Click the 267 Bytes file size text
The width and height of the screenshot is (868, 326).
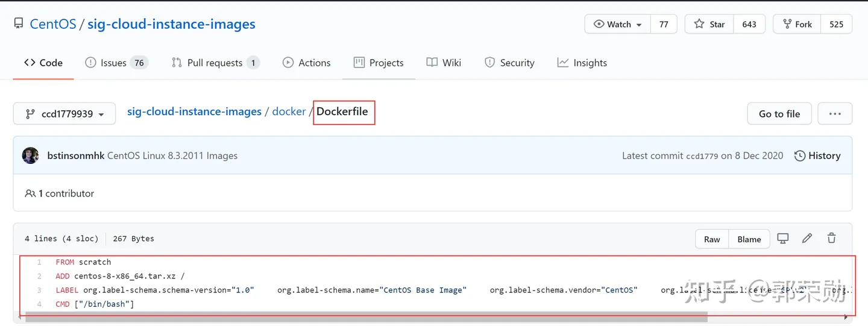(x=133, y=239)
